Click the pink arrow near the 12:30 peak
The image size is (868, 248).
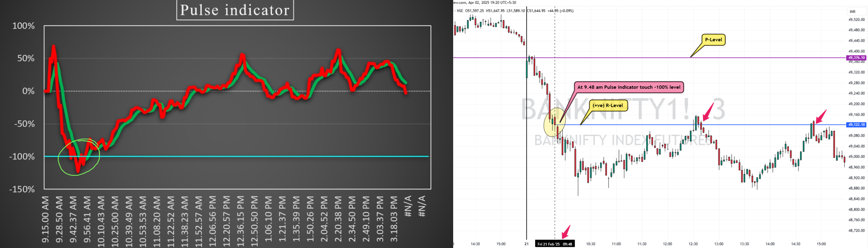708,112
